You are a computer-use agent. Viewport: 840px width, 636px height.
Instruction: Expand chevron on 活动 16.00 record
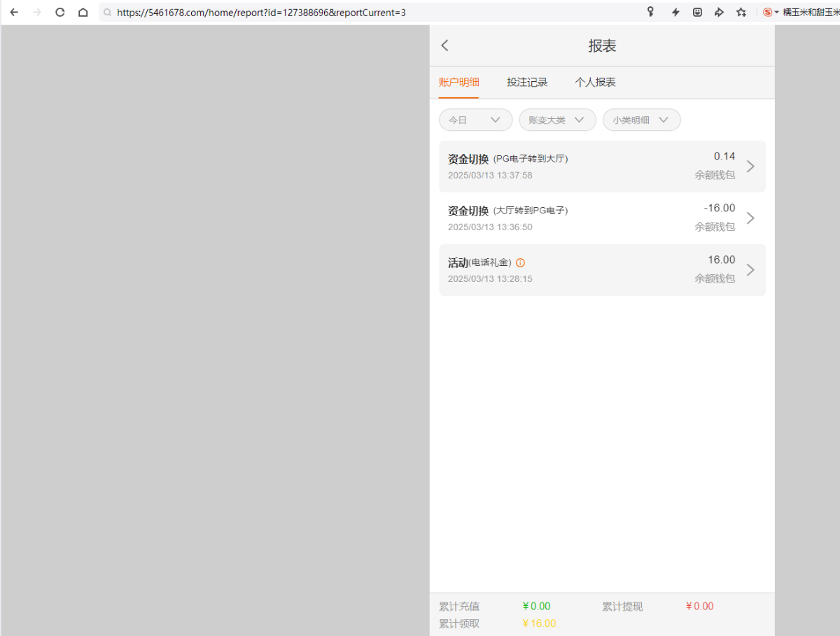[750, 270]
